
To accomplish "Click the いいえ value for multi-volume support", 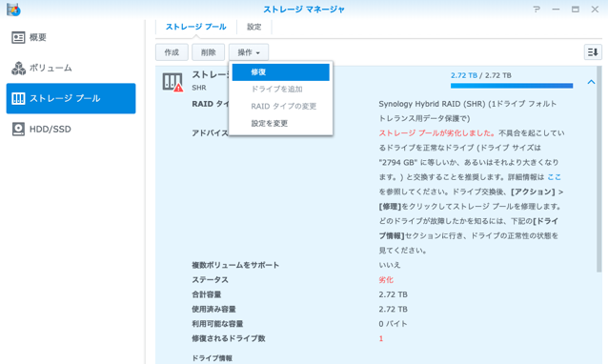I will click(x=390, y=265).
